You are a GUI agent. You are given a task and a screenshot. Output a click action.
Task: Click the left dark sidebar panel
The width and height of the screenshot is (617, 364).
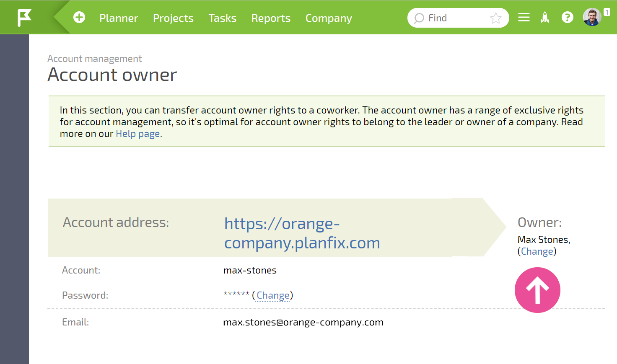click(14, 199)
